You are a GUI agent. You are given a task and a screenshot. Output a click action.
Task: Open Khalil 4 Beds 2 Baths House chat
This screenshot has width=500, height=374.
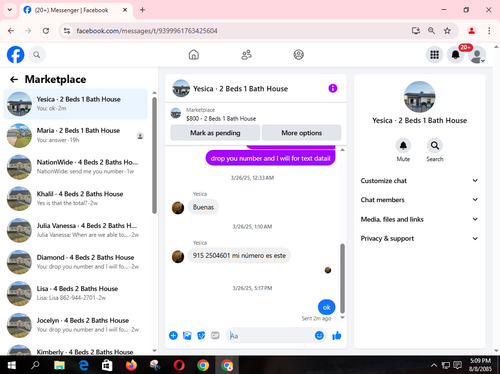75,198
